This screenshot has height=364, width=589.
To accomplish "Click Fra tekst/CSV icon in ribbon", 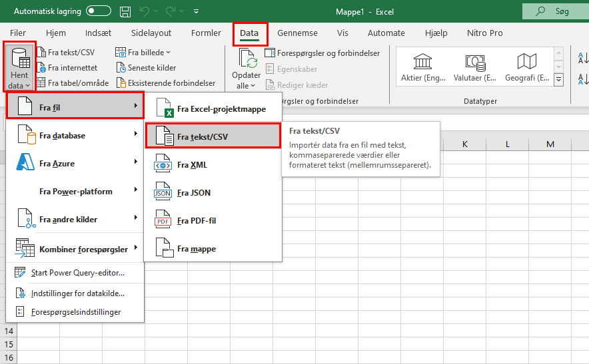I will pos(41,52).
